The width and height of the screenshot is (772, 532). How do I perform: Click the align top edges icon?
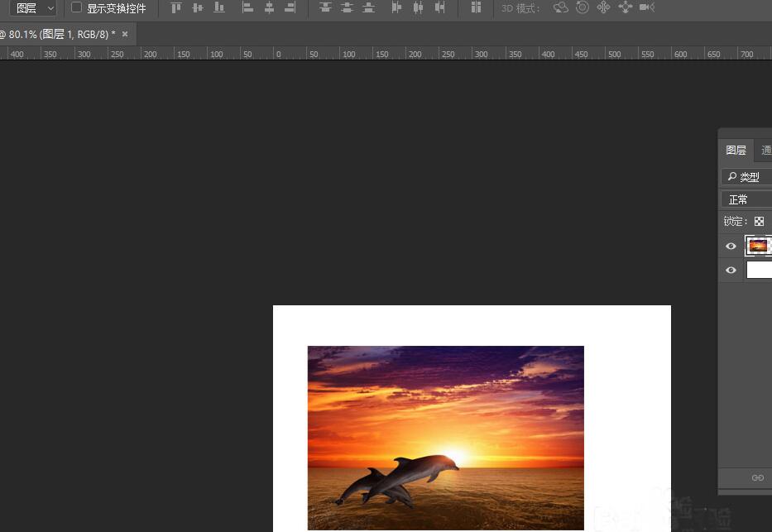point(175,7)
